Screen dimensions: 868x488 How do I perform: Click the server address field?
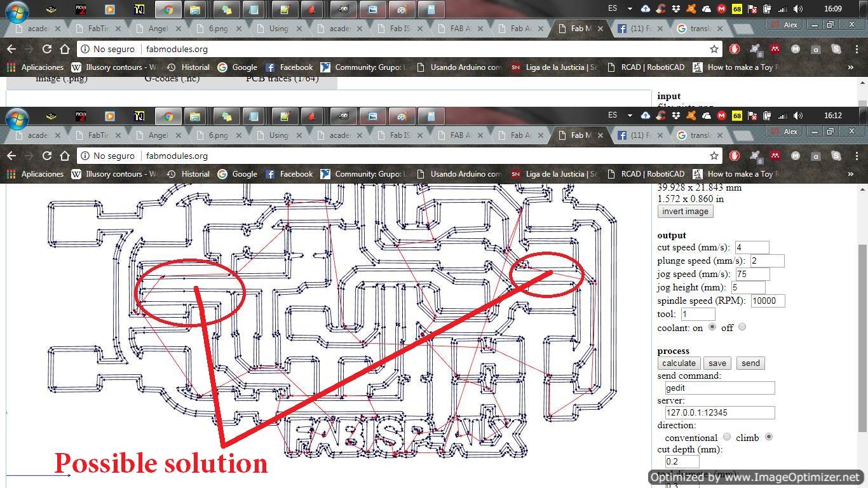pos(720,412)
